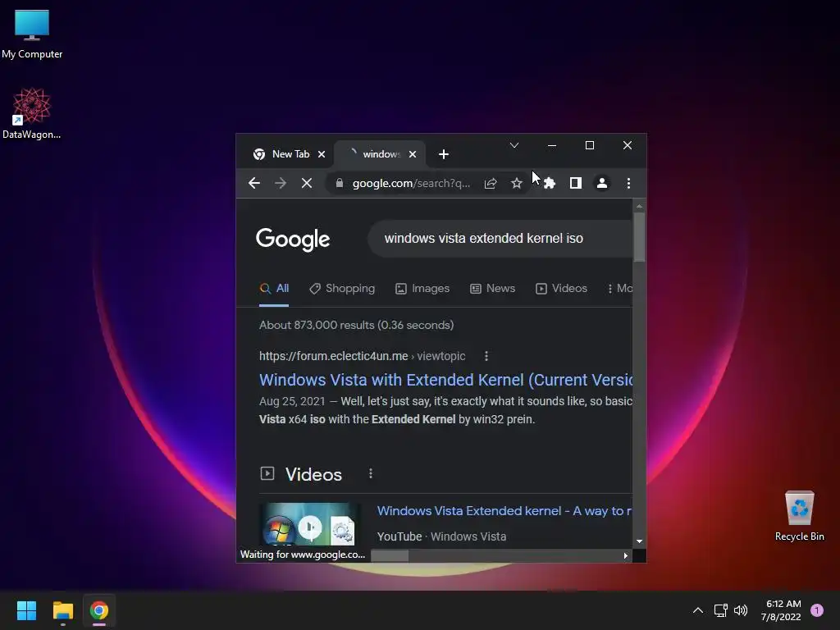This screenshot has height=630, width=840.
Task: Click the Chrome taskbar icon
Action: click(99, 610)
